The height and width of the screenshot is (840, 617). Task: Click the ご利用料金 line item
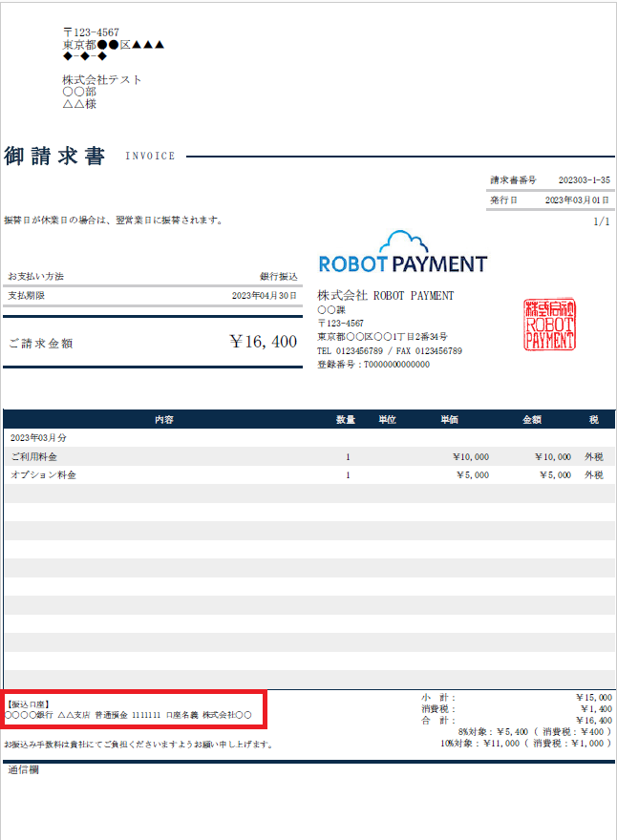(x=34, y=457)
